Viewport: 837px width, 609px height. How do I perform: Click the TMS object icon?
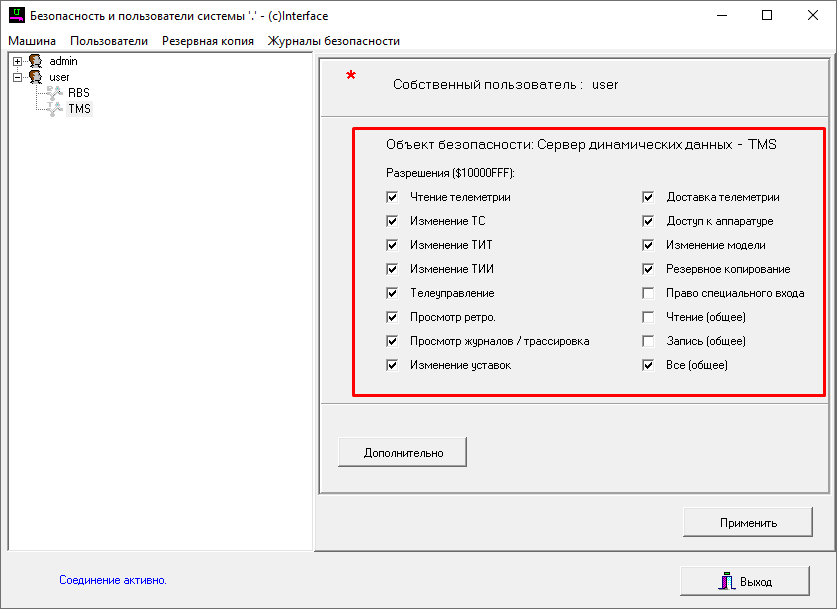[x=54, y=109]
